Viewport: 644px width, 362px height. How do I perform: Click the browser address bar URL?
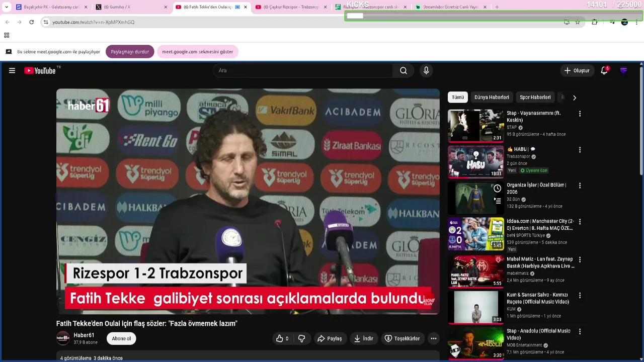coord(94,22)
